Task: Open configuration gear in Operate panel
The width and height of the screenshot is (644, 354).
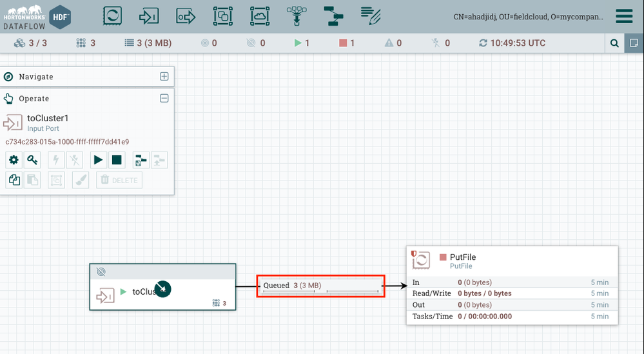Action: click(14, 160)
